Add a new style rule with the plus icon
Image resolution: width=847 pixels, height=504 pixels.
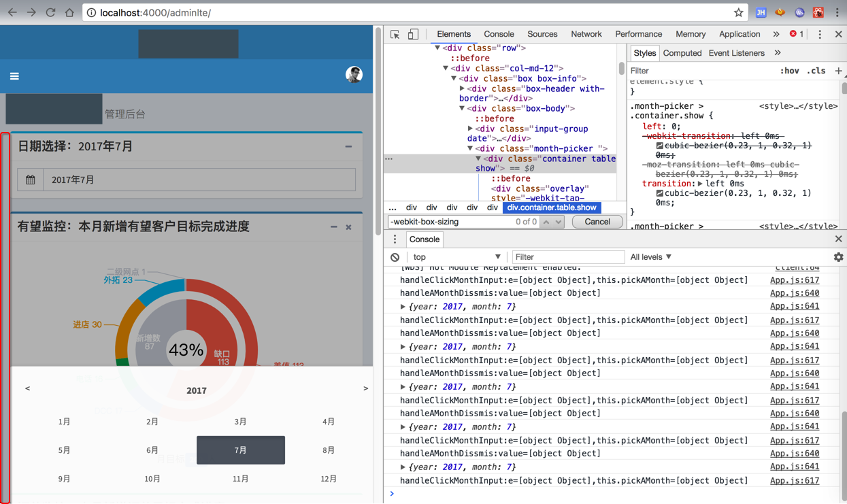point(838,71)
